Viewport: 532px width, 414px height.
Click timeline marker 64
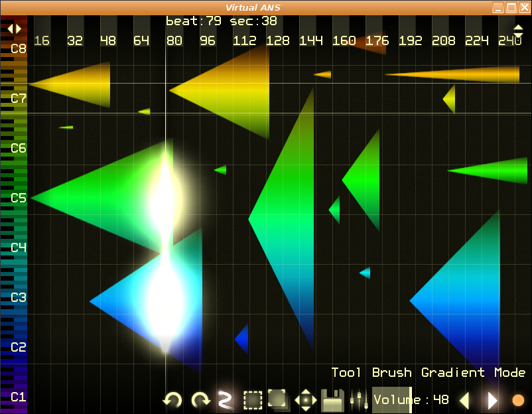tap(141, 40)
